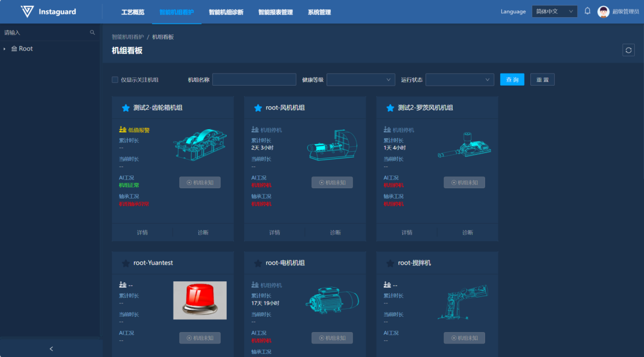
Task: Open the 智能机组诊断 menu
Action: [x=226, y=12]
